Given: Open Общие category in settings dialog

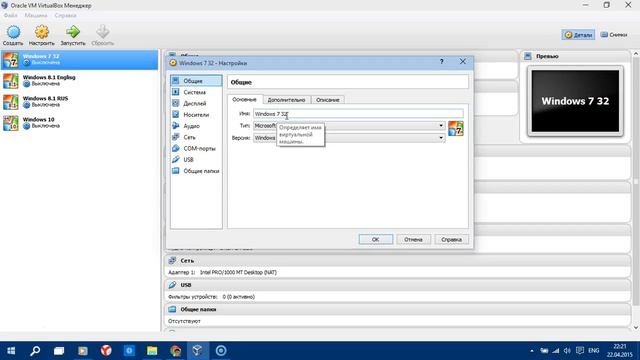Looking at the screenshot, I should pos(196,81).
